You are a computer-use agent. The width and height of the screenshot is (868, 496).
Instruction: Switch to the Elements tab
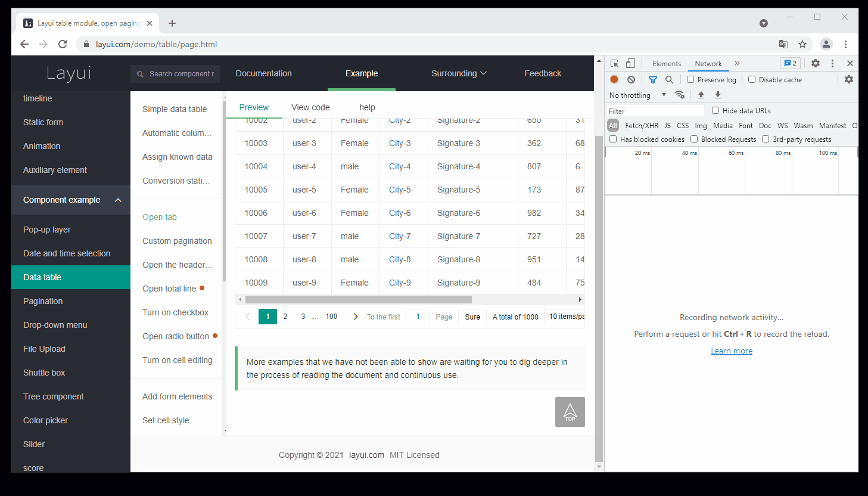point(667,63)
